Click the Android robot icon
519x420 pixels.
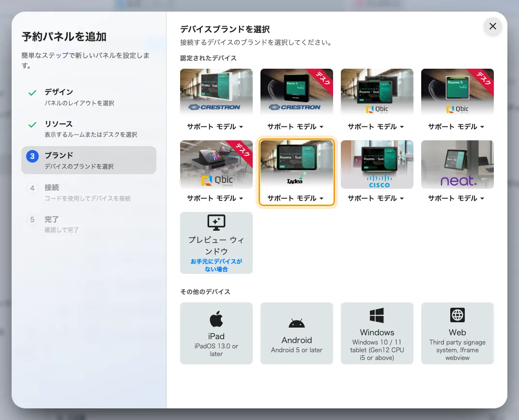297,323
